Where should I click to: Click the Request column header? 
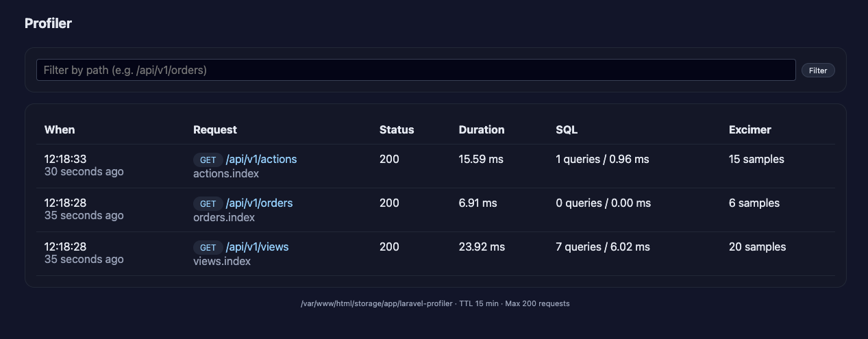(x=215, y=129)
